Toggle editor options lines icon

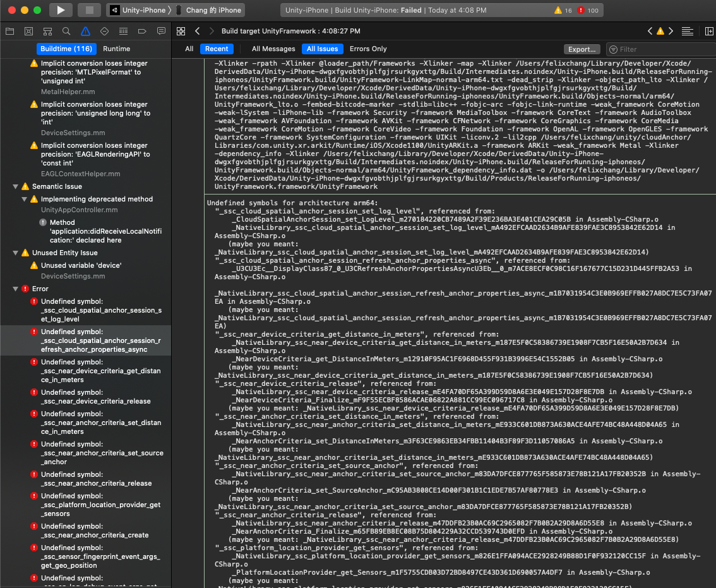pos(687,31)
